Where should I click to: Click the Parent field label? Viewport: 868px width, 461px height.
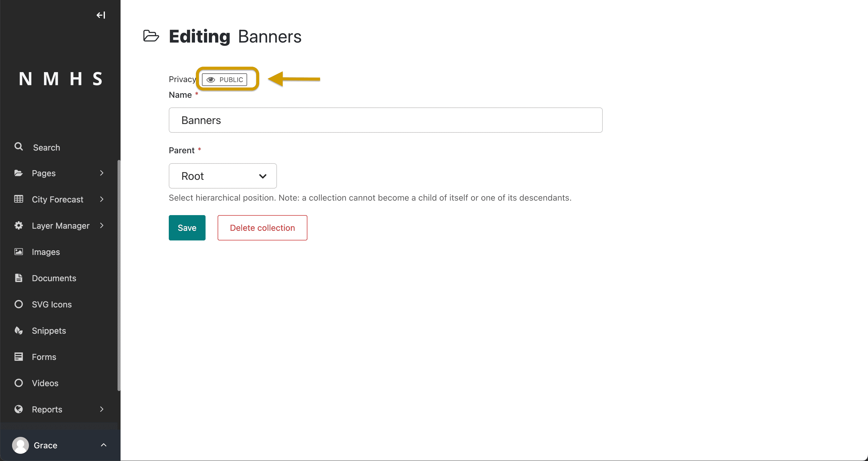tap(182, 150)
